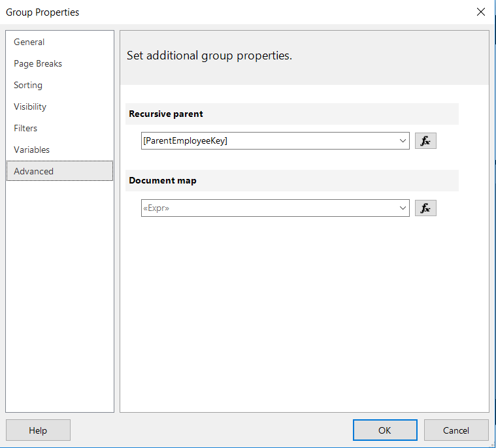The image size is (496, 448).
Task: Open expression editor for Document map
Action: [x=425, y=208]
